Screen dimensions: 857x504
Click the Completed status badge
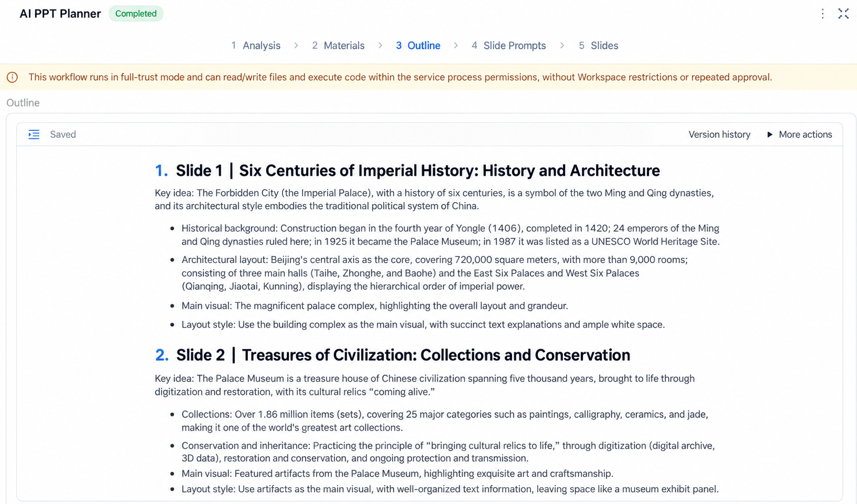136,14
